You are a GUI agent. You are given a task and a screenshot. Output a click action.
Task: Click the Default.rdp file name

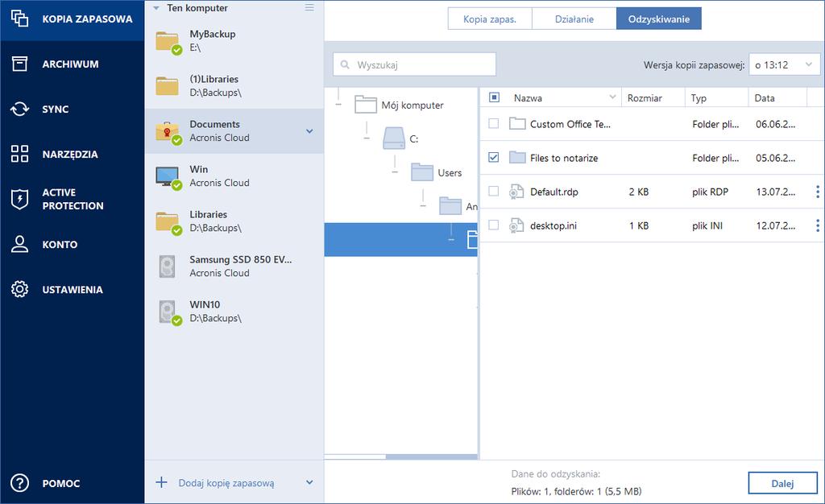[x=554, y=192]
